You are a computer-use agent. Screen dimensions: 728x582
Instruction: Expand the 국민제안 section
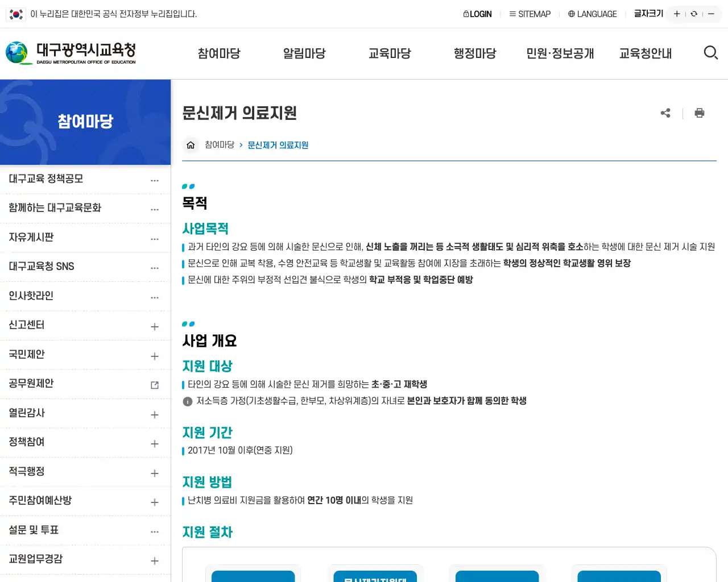coord(154,355)
